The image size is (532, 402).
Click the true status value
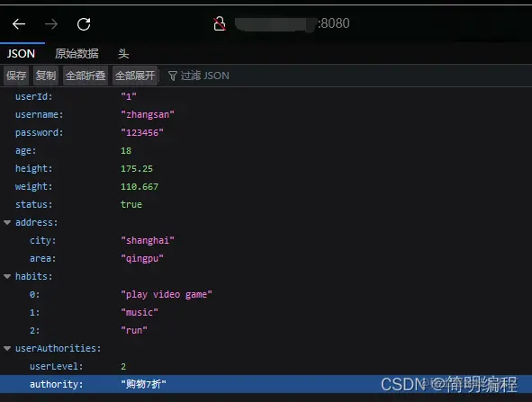tap(131, 204)
